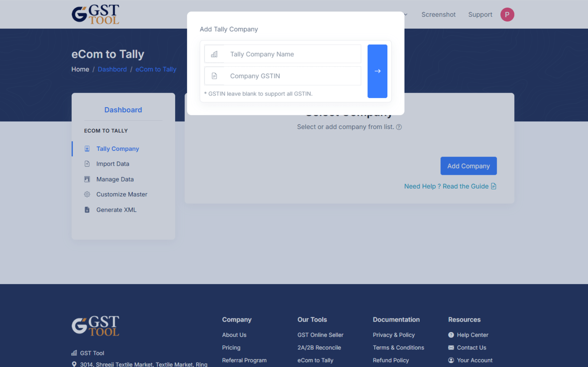Open eCom to Tally footer link
The image size is (588, 367).
(315, 360)
